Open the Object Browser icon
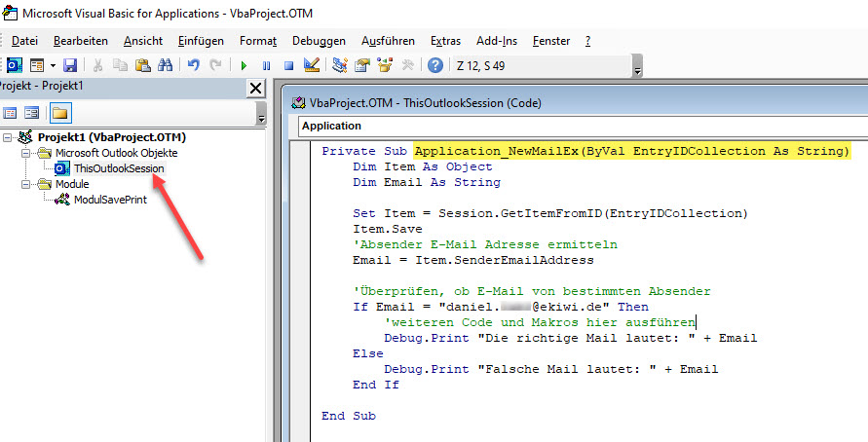Image resolution: width=868 pixels, height=442 pixels. pyautogui.click(x=385, y=65)
